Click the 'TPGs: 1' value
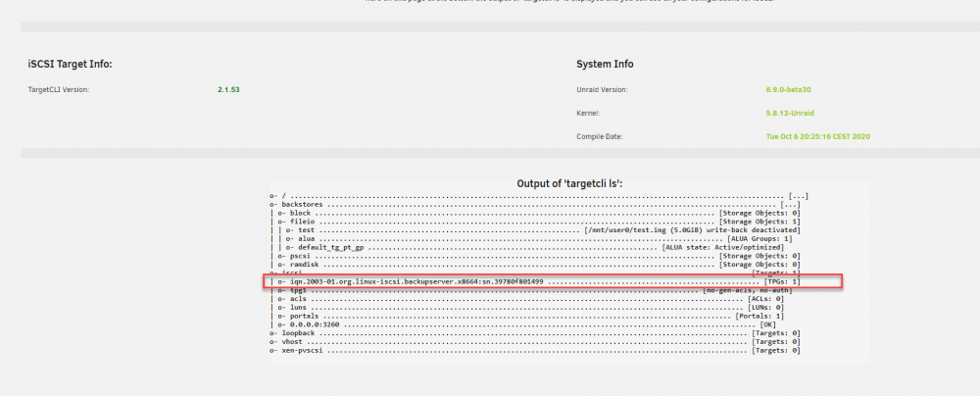This screenshot has width=980, height=396. (782, 282)
